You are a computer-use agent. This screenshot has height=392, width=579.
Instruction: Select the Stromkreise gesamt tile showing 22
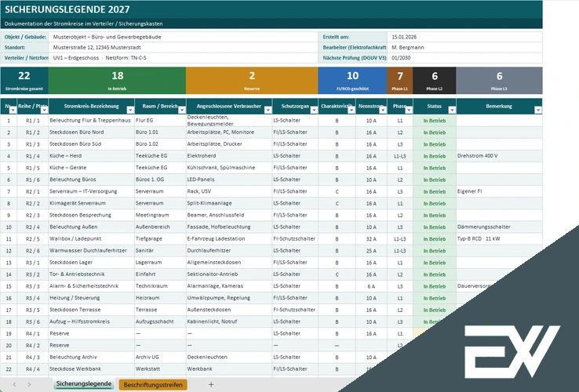[24, 81]
